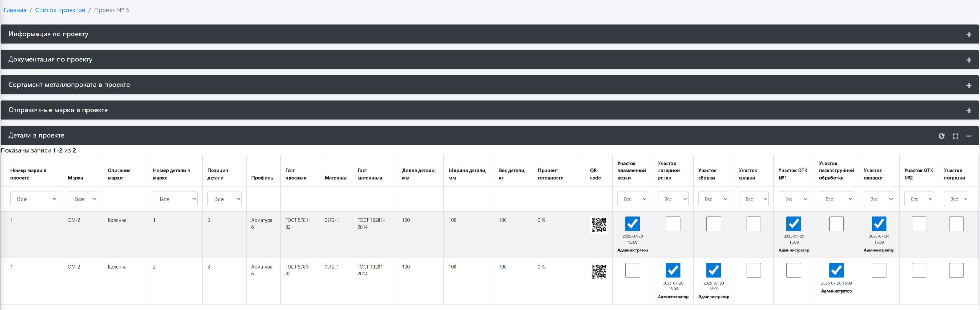Expand Отправочные марки в проекте plus icon

[969, 111]
